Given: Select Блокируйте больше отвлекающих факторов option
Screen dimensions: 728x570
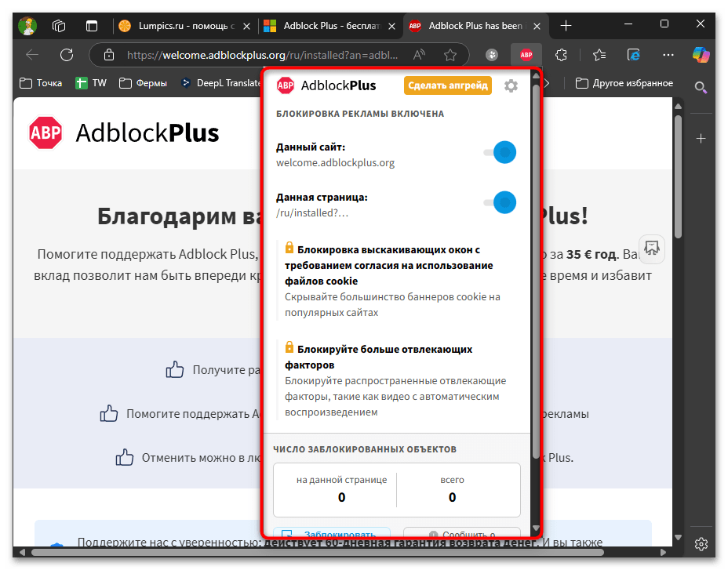Looking at the screenshot, I should point(392,379).
